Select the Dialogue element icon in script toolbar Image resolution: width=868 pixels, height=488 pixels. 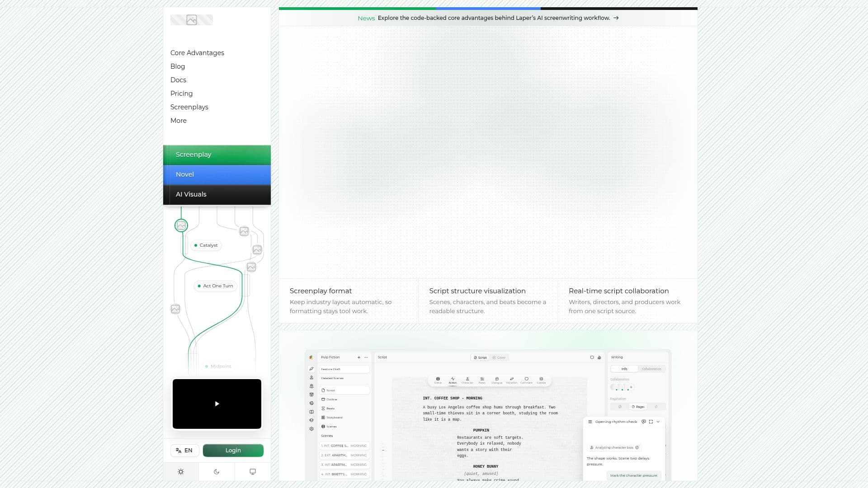point(497,380)
